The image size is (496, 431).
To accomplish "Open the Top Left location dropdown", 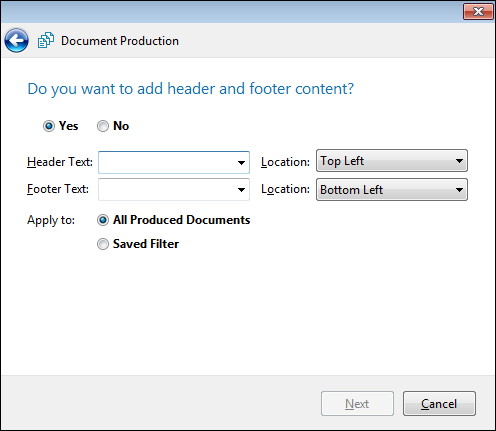I will (392, 161).
